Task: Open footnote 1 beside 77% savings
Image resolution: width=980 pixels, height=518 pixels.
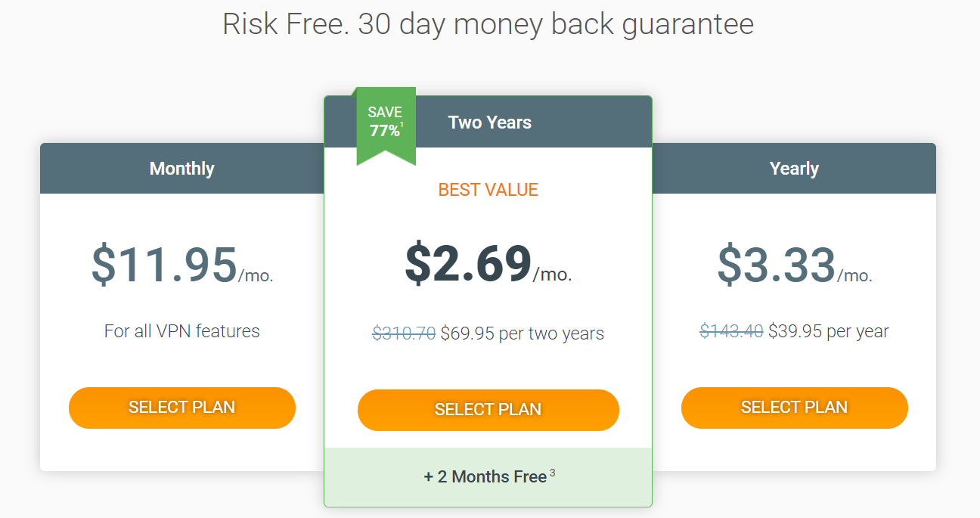Action: click(x=403, y=126)
